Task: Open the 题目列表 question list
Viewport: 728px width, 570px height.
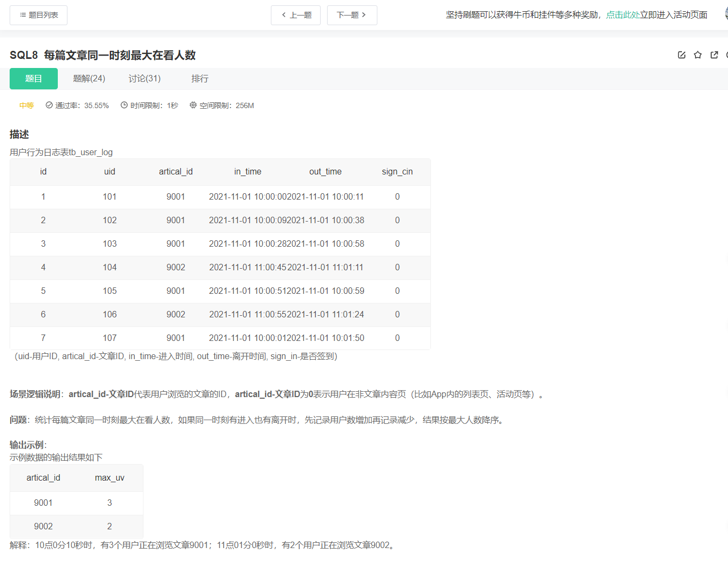Action: click(x=39, y=15)
